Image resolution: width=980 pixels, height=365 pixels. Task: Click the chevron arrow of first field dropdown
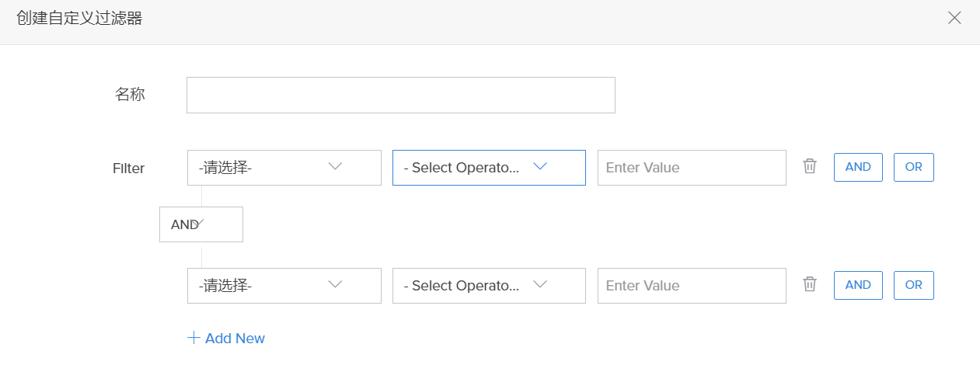(x=335, y=166)
